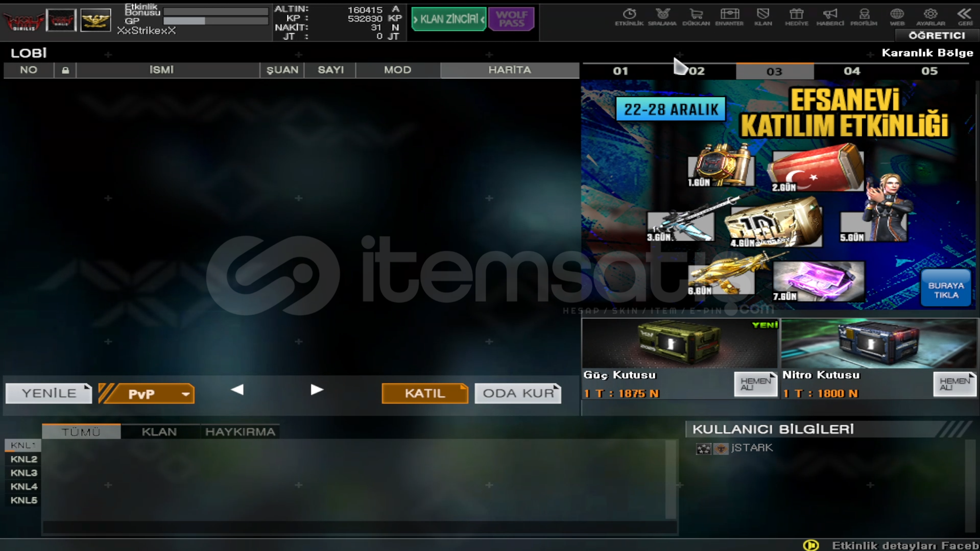
Task: Go to previous room list page
Action: pos(237,390)
